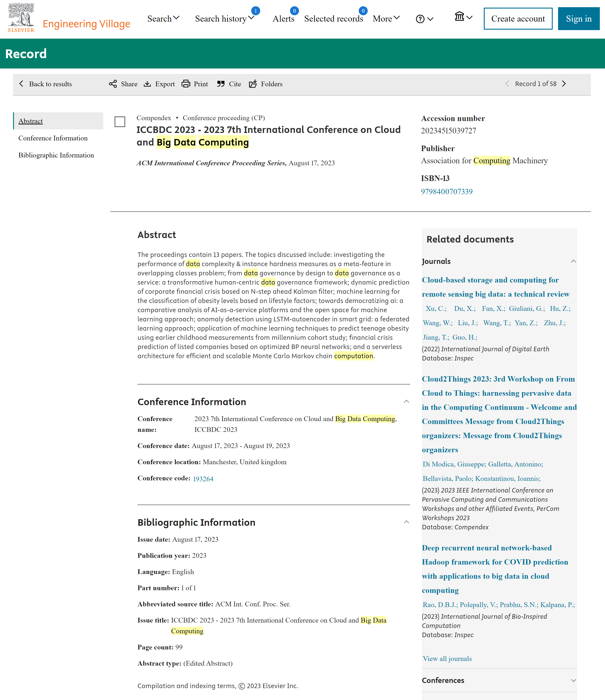Select the record checkbox beside the title
This screenshot has height=700, width=605.
pyautogui.click(x=120, y=122)
